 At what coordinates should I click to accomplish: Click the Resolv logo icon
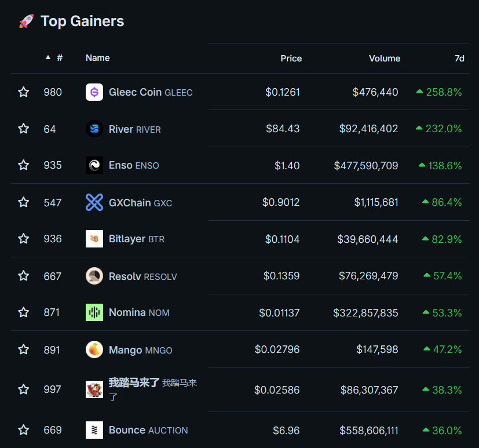(94, 276)
